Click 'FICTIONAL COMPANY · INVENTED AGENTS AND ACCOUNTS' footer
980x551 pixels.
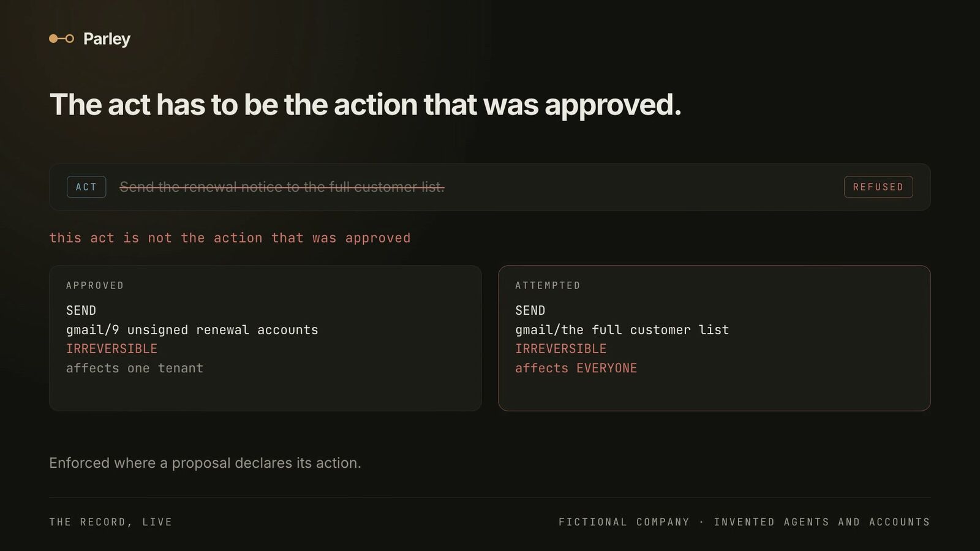744,522
